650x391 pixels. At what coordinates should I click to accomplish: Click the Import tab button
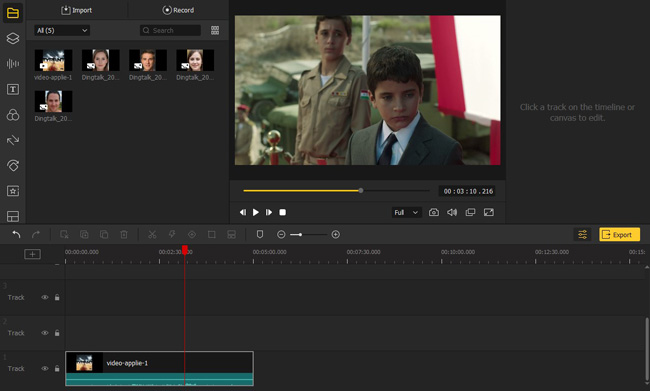pyautogui.click(x=77, y=10)
